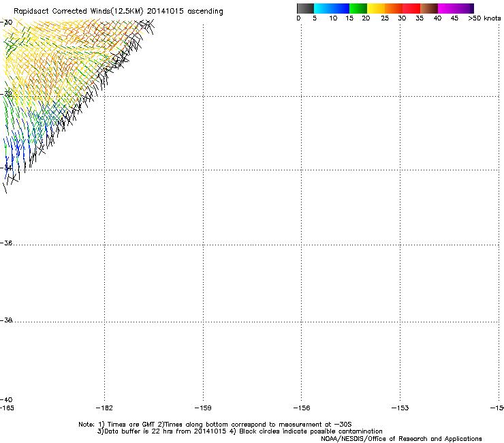The height and width of the screenshot is (443, 504).
Task: Click the '-38' latitude axis label
Action: [x=6, y=320]
